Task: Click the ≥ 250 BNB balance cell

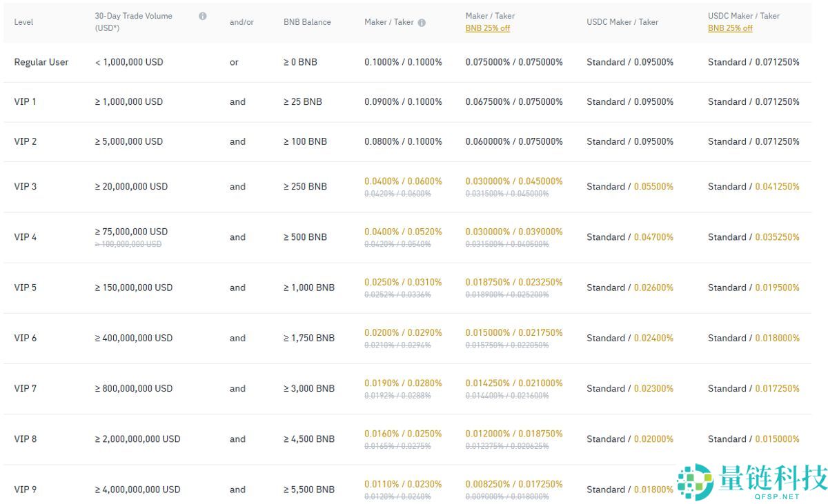Action: [305, 187]
